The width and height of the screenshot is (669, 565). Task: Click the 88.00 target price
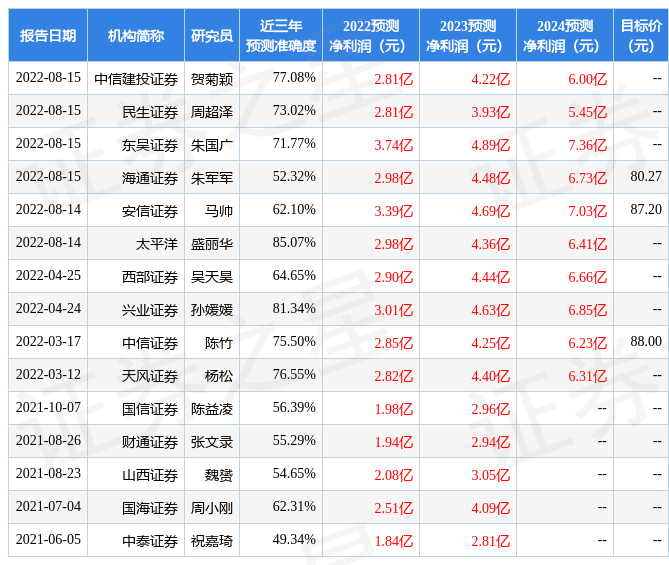[x=646, y=341]
